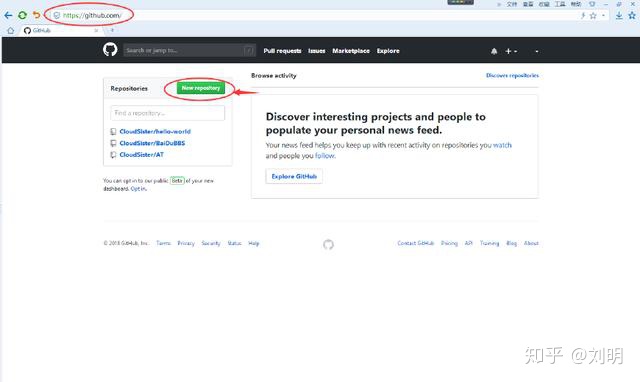This screenshot has height=382, width=640.
Task: Open the 收藏 menu
Action: pos(544,4)
